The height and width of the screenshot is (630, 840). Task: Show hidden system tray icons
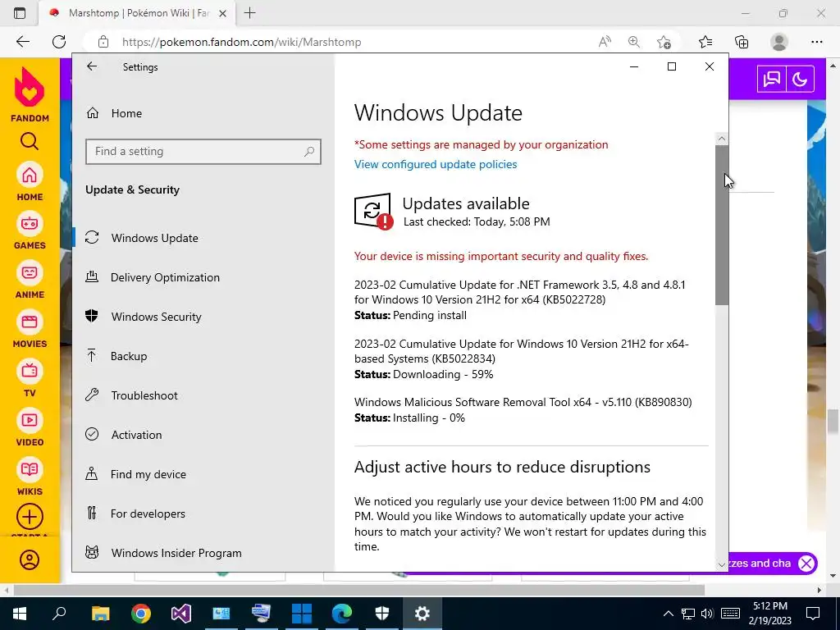668,614
